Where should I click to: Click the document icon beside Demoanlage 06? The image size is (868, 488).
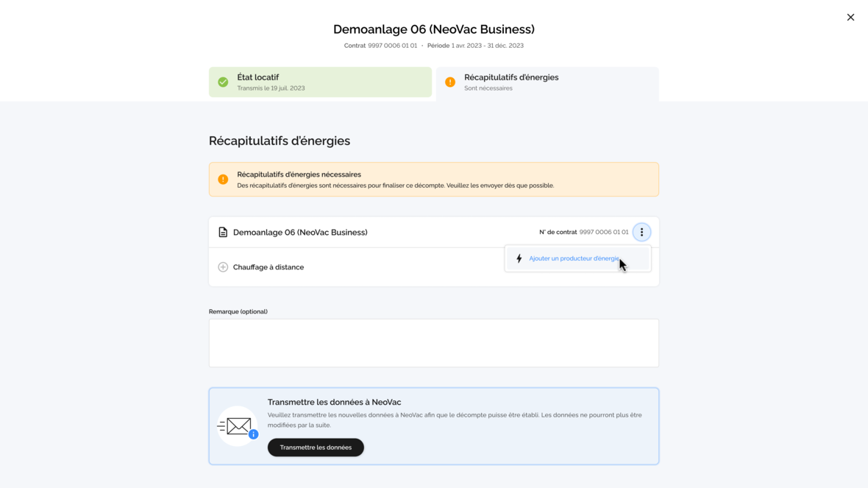pos(223,232)
